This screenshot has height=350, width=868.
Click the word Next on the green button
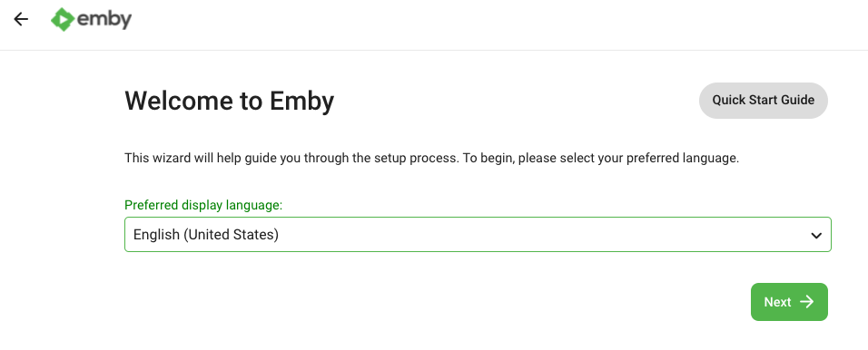point(777,302)
